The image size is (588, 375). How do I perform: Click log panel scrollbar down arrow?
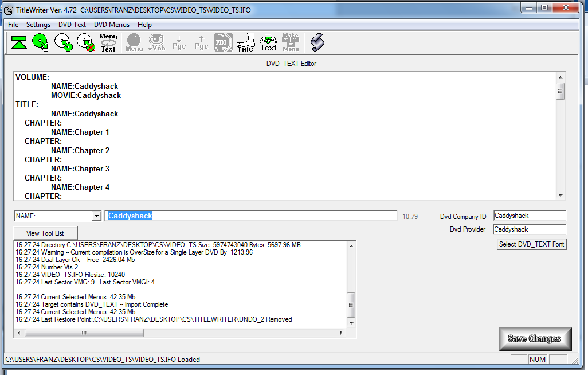tap(351, 323)
